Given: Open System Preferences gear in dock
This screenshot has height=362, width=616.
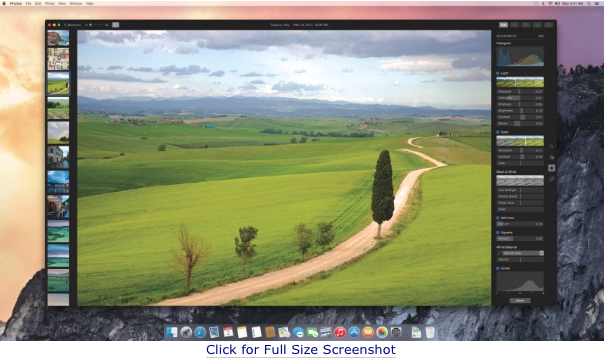Looking at the screenshot, I should pyautogui.click(x=396, y=332).
